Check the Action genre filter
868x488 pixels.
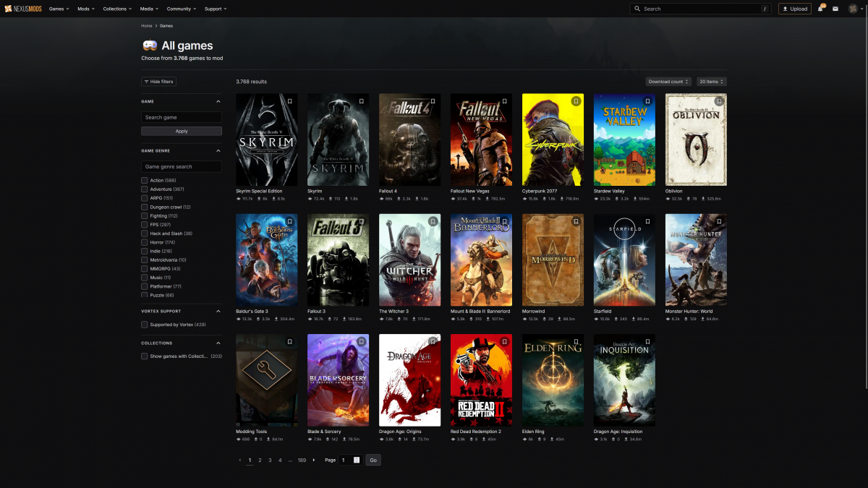(145, 180)
